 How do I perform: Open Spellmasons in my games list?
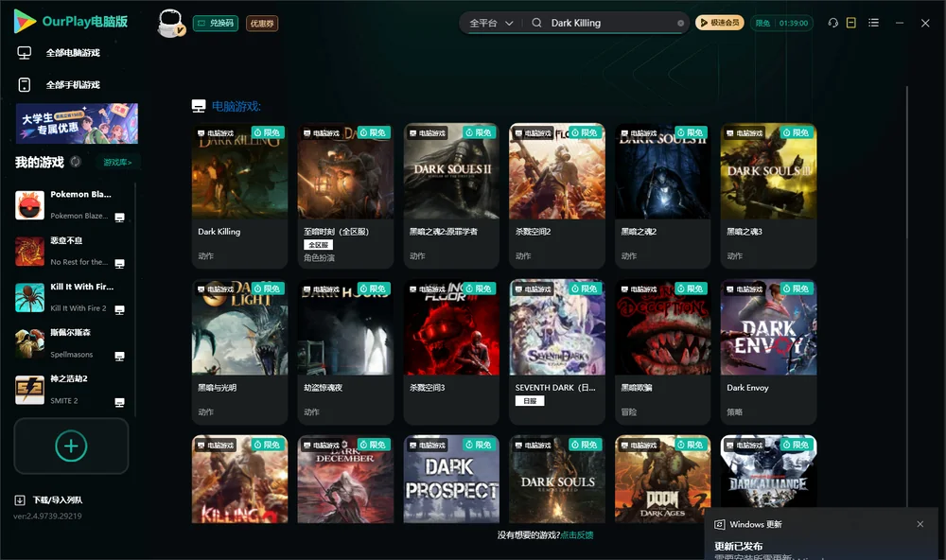coord(71,343)
